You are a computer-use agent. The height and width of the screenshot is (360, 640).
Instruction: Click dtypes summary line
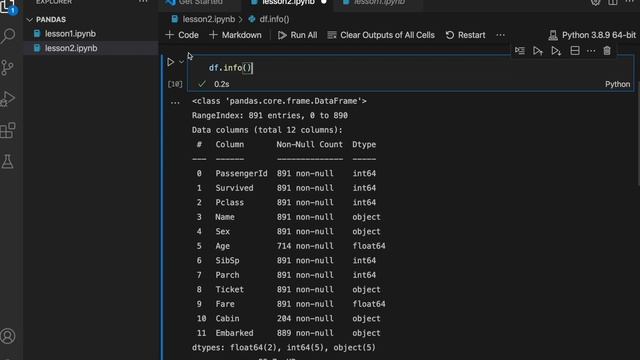(284, 348)
